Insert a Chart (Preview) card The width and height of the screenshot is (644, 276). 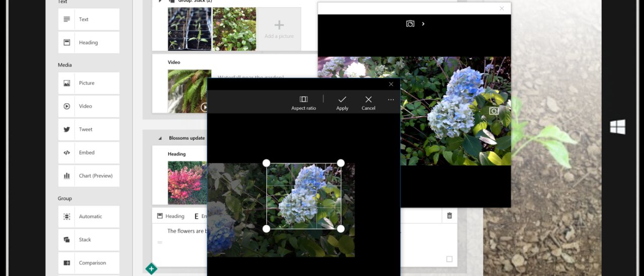coord(89,176)
